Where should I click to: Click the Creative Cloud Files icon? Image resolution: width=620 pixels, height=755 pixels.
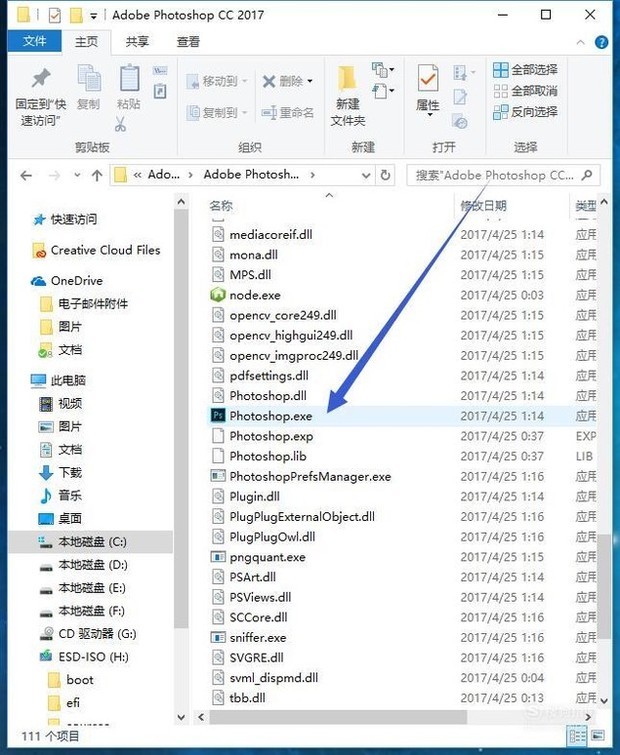(x=39, y=250)
